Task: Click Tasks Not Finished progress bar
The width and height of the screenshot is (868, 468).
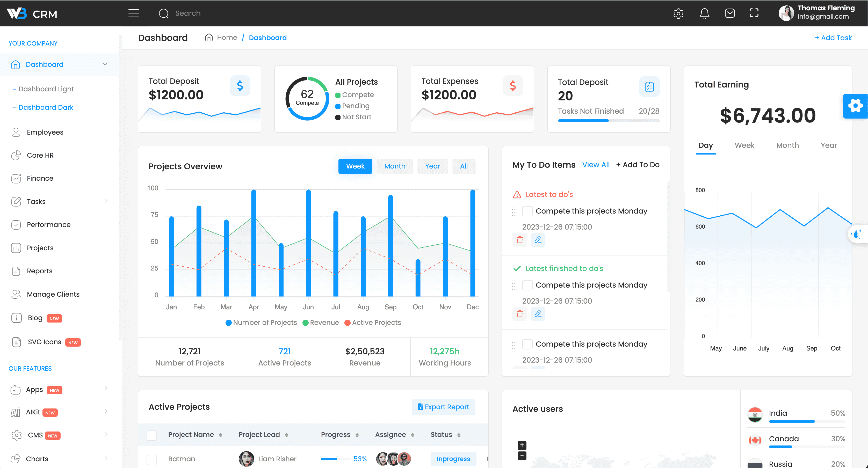Action: 609,121
